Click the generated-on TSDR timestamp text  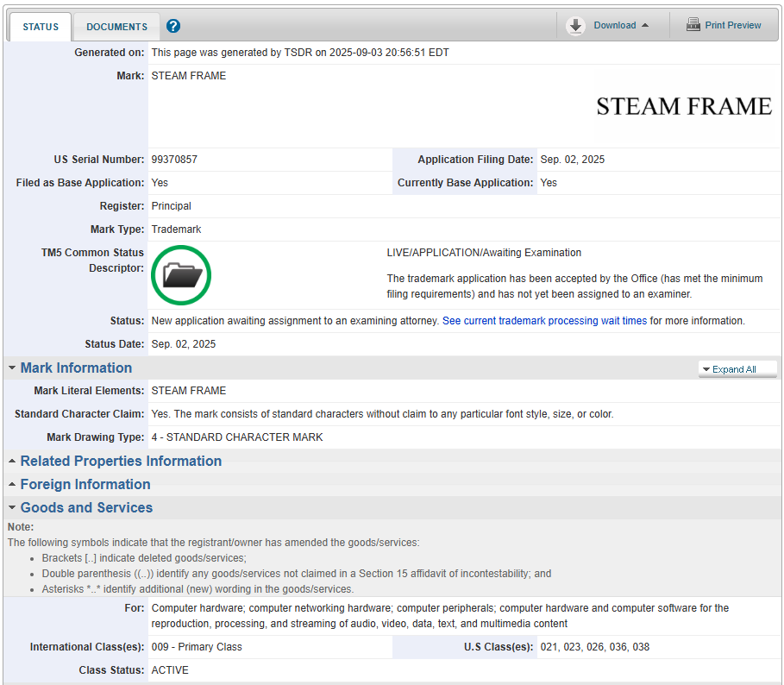click(x=300, y=53)
